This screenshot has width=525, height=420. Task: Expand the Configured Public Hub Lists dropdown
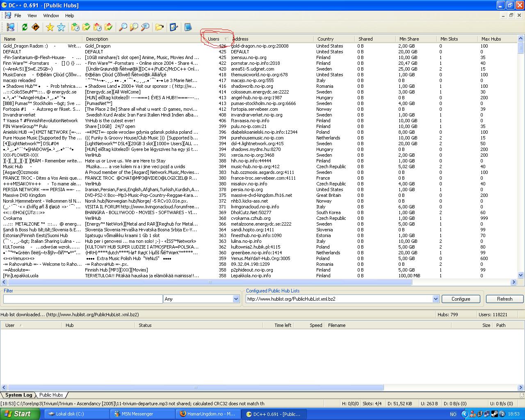436,299
